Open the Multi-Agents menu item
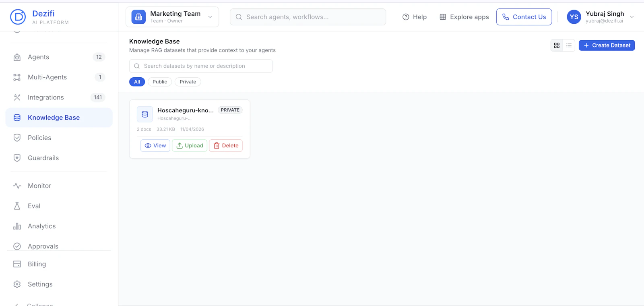The image size is (644, 306). (x=59, y=77)
